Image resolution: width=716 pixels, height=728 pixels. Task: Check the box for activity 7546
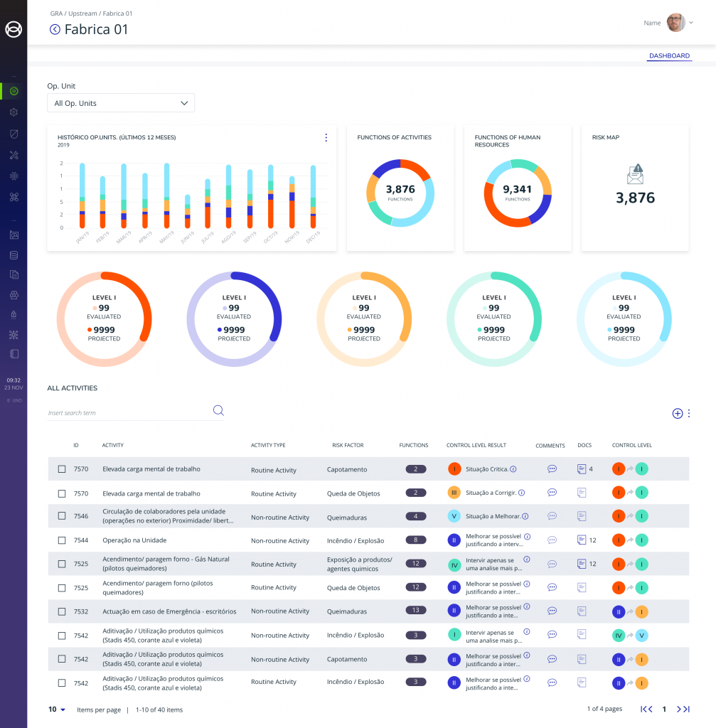62,516
